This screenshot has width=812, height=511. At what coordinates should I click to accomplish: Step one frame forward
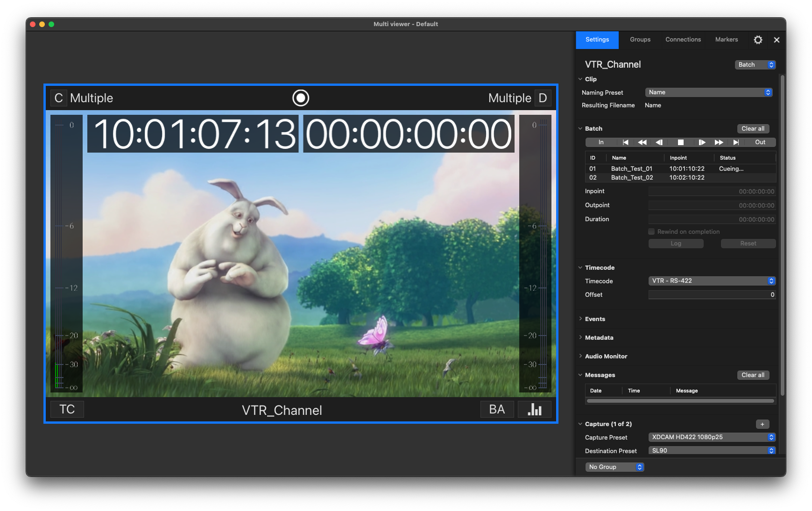702,142
